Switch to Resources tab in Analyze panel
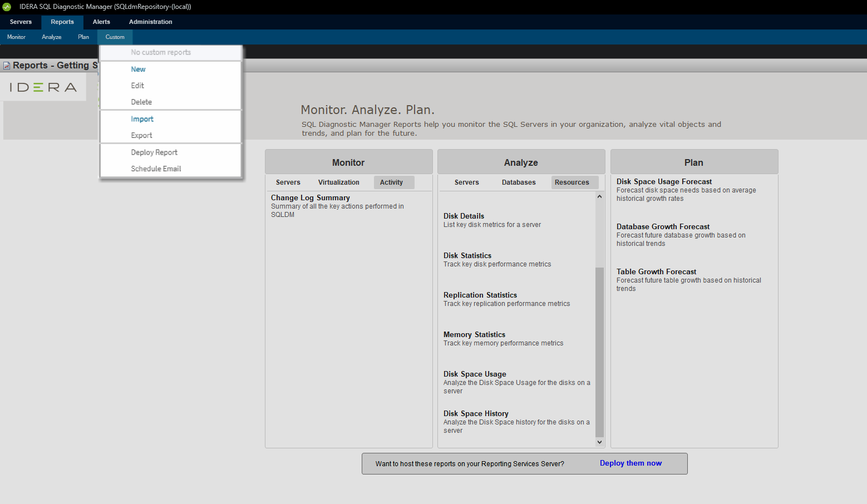The height and width of the screenshot is (504, 867). point(575,182)
